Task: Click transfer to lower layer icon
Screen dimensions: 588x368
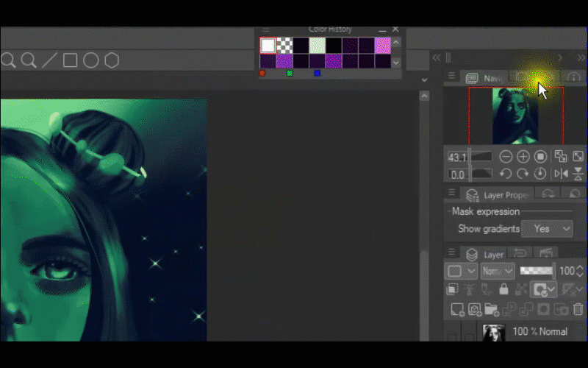Action: click(509, 309)
